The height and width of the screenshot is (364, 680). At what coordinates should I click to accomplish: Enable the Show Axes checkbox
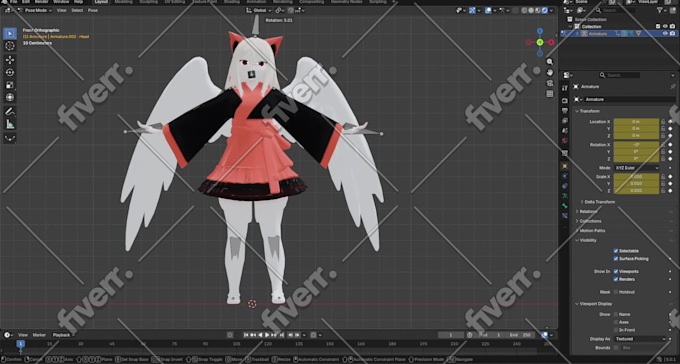pos(616,322)
